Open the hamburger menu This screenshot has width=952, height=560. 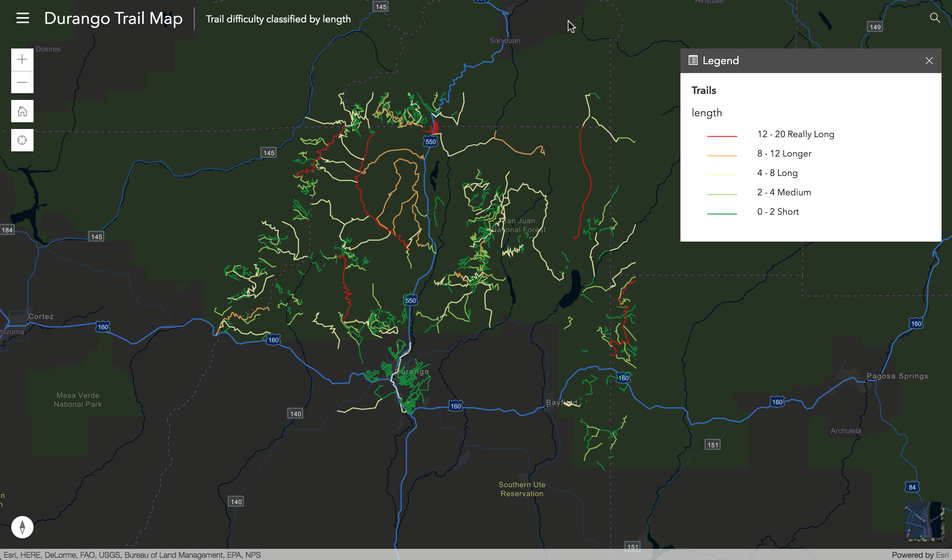click(23, 18)
